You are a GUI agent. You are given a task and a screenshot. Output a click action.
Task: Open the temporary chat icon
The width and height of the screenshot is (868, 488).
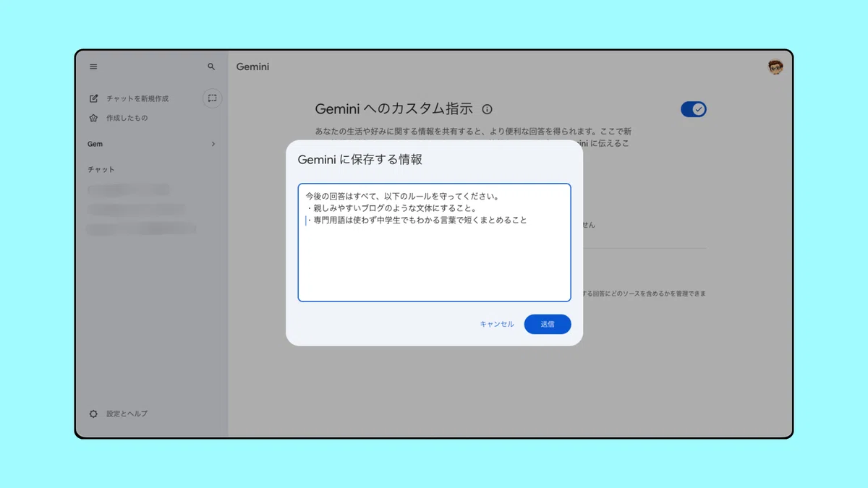(x=212, y=98)
